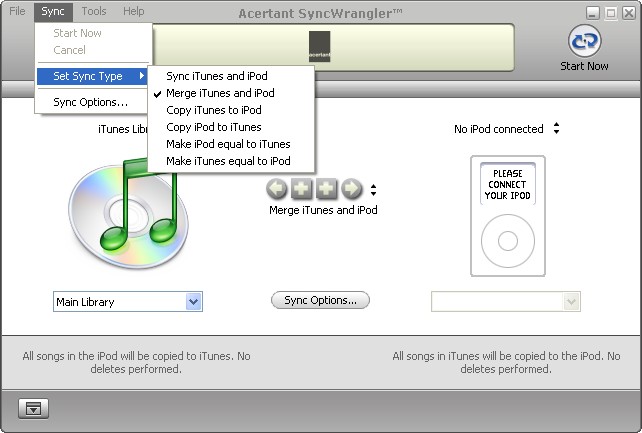Screen dimensions: 642x433
Task: Open the Tools menu
Action: pos(94,11)
